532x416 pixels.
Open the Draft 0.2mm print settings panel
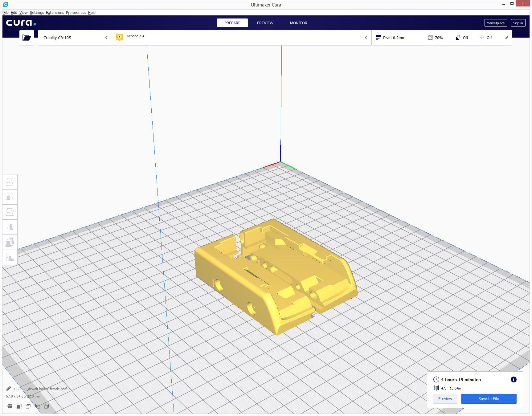[x=442, y=38]
